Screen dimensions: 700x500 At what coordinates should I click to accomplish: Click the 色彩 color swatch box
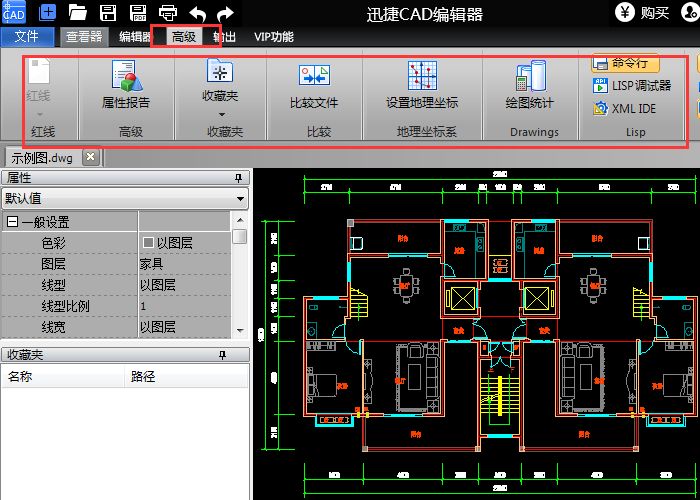click(x=148, y=243)
